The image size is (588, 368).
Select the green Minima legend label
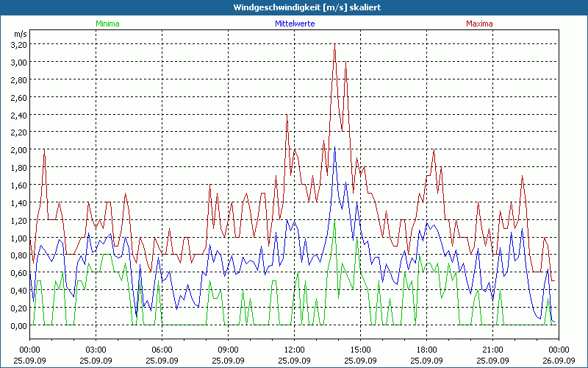point(107,24)
